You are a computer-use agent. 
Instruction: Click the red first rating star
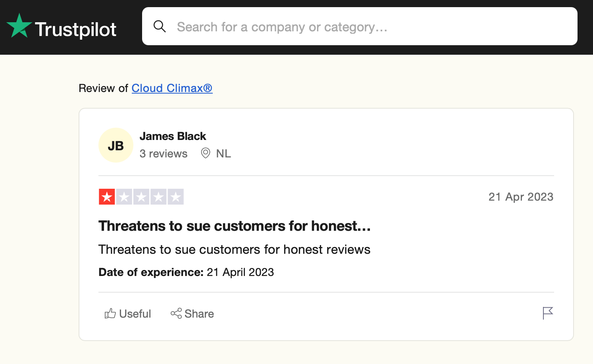point(107,197)
